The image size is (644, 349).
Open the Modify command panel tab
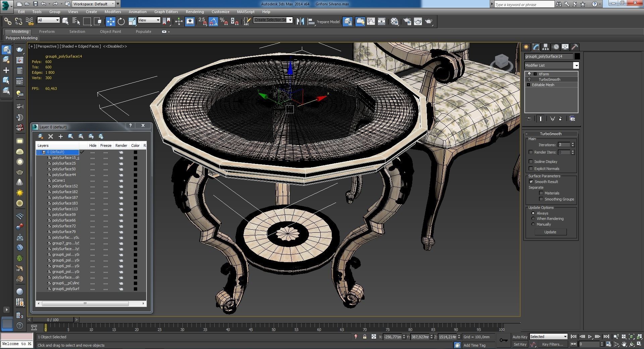click(x=536, y=47)
